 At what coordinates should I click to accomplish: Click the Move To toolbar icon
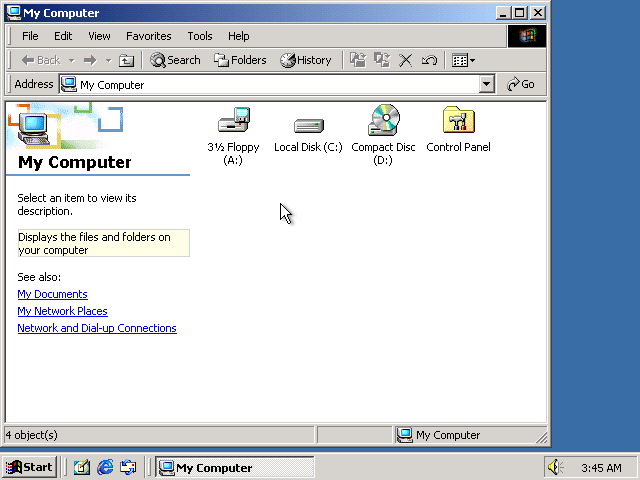[x=358, y=60]
